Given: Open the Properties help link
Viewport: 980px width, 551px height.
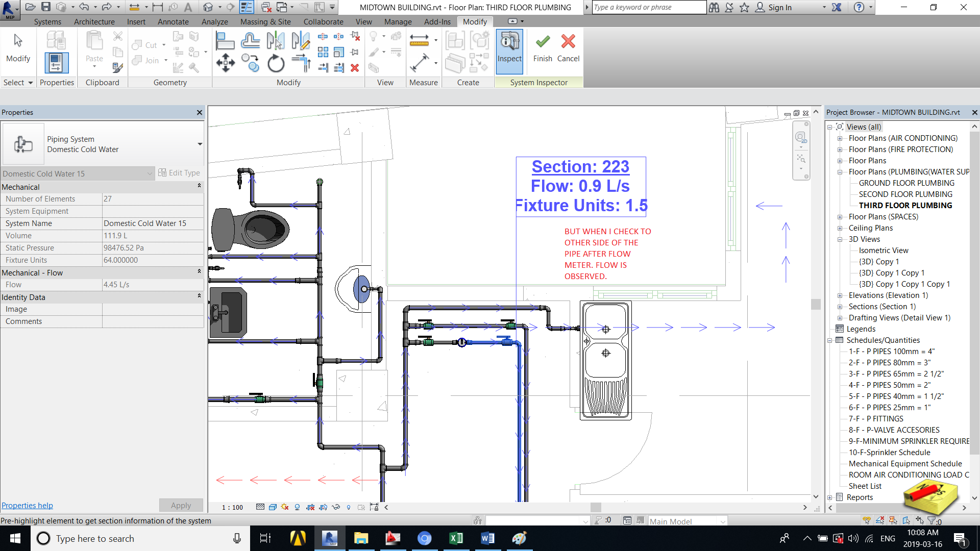Looking at the screenshot, I should click(x=27, y=505).
